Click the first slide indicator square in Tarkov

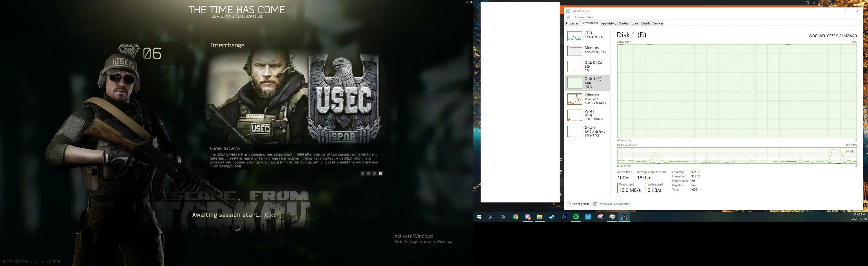tap(363, 173)
